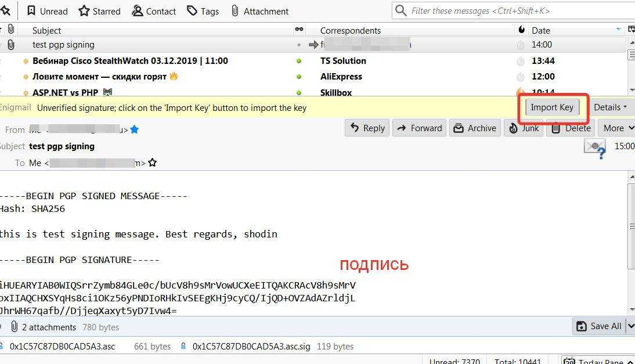Screen dimensions: 635x364
Task: Click the attachments paperclip icon
Action: tap(14, 326)
